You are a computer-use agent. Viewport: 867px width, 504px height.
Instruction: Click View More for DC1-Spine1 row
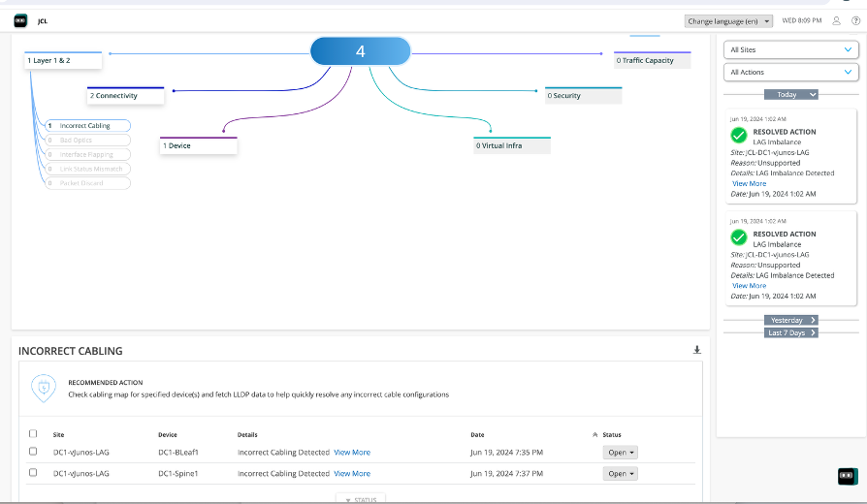pyautogui.click(x=352, y=474)
